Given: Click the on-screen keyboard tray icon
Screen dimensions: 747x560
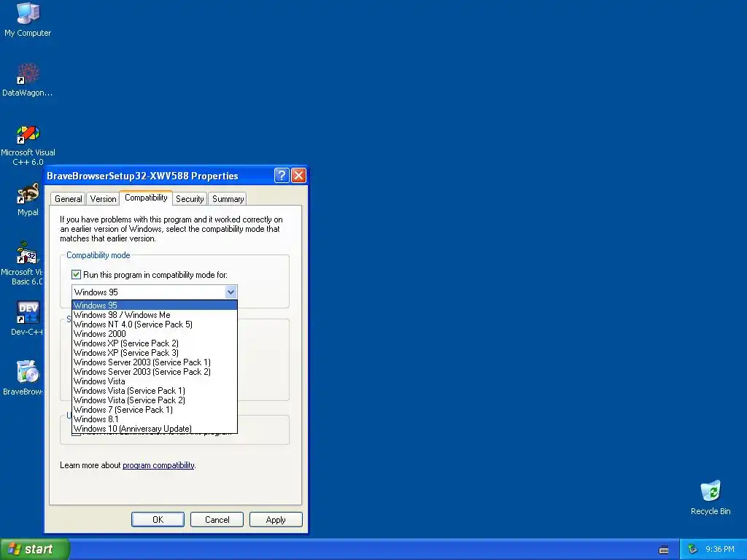Looking at the screenshot, I should point(664,550).
